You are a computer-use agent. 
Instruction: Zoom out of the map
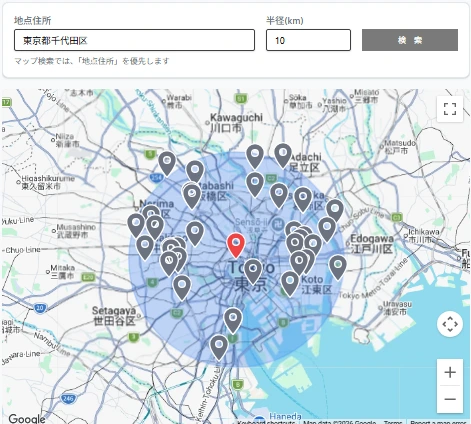pos(450,399)
